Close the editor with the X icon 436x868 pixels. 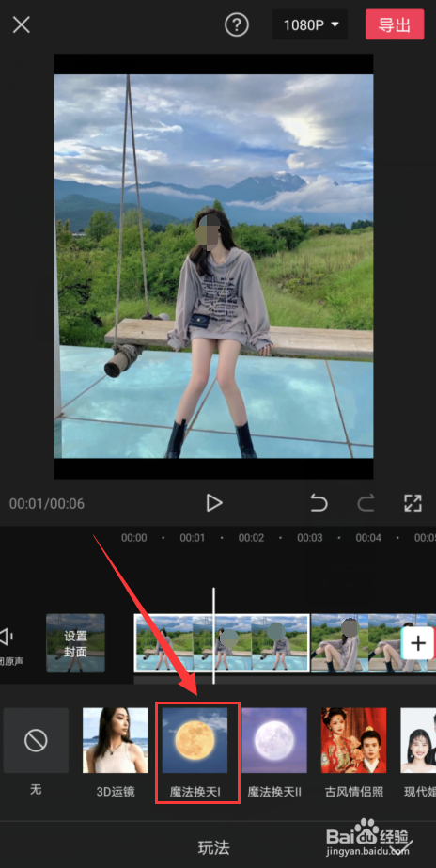pyautogui.click(x=21, y=24)
